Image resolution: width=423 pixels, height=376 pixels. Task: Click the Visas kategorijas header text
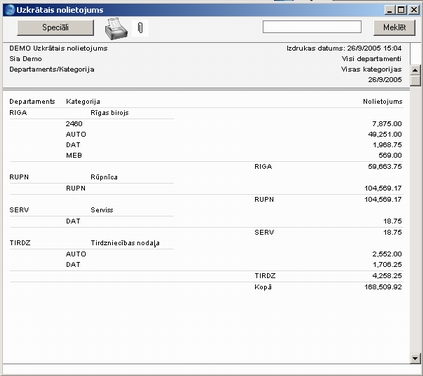point(371,69)
